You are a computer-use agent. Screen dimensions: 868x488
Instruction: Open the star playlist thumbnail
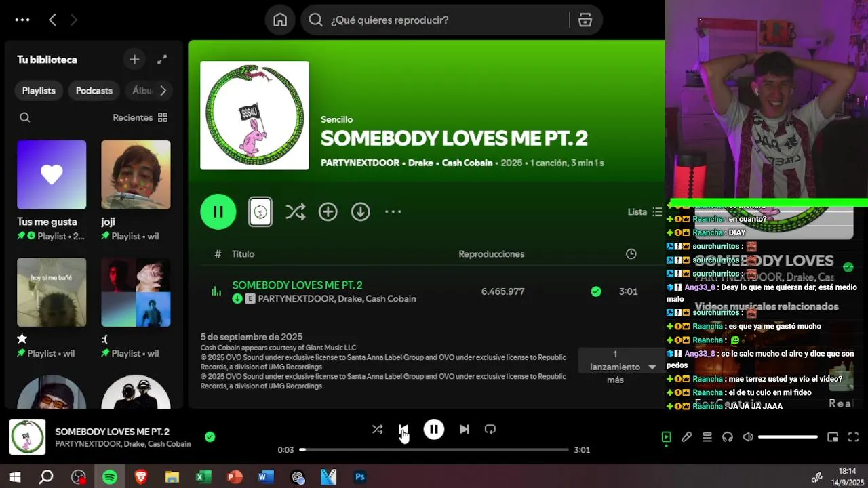(52, 292)
